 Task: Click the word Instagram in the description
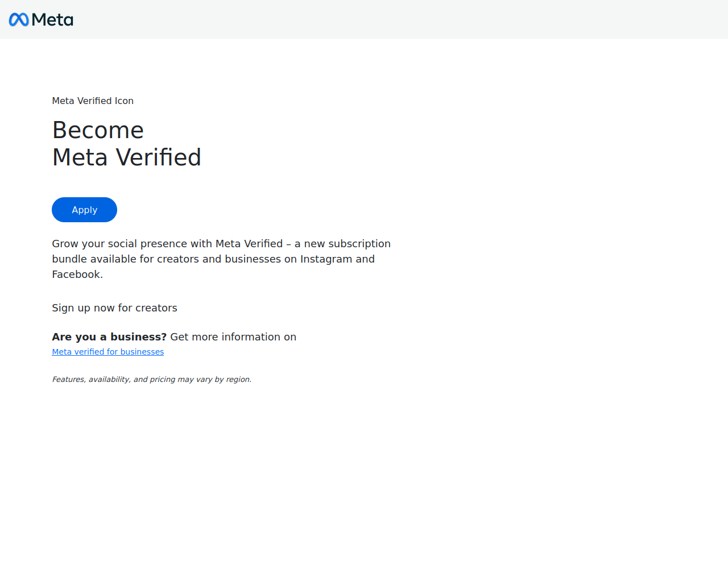[x=326, y=259]
